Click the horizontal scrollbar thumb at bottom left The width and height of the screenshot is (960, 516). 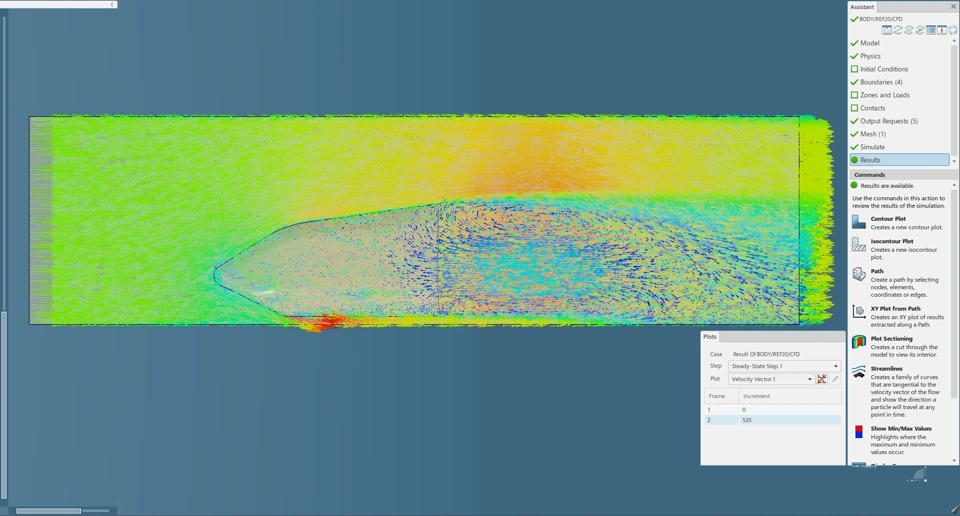coord(48,510)
